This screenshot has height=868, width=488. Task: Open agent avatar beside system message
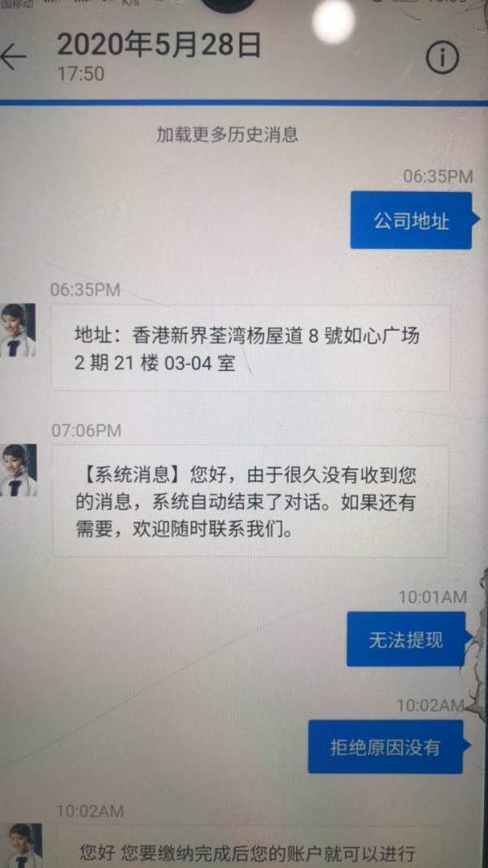click(18, 470)
